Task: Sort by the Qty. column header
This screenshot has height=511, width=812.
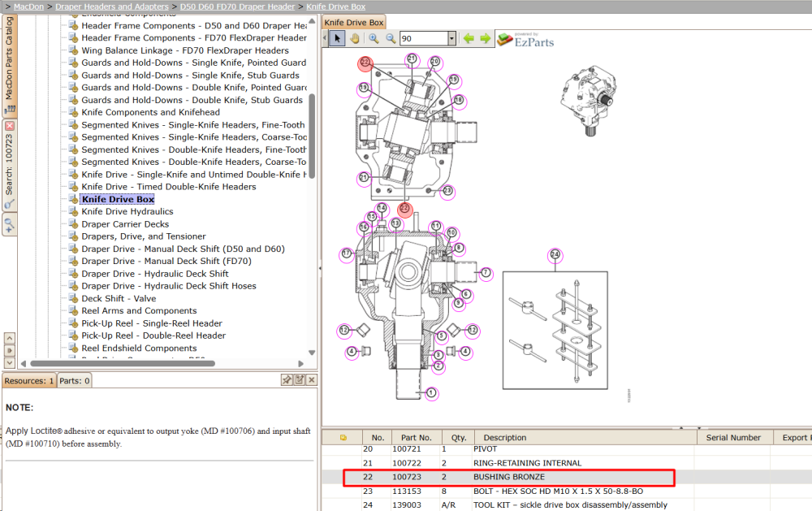Action: (458, 437)
